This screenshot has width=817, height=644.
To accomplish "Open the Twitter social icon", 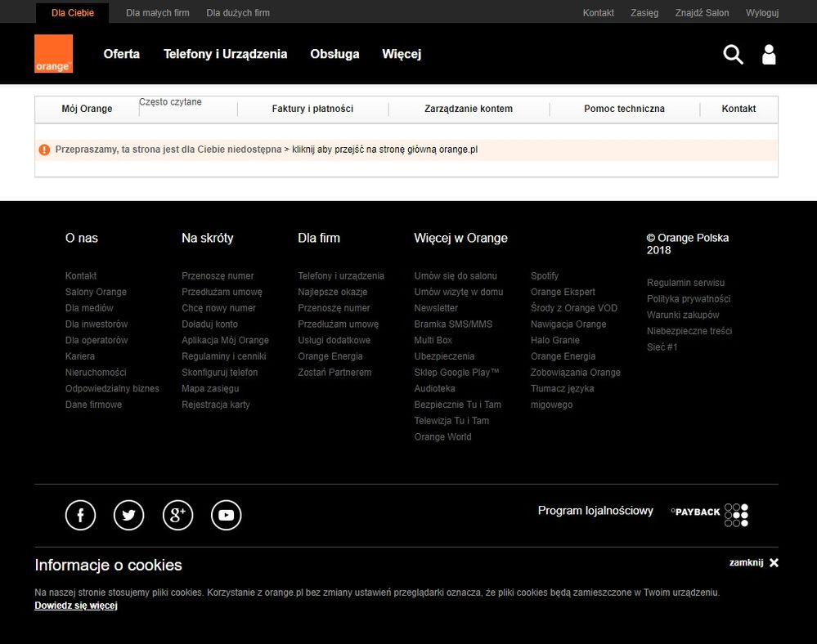I will tap(128, 515).
